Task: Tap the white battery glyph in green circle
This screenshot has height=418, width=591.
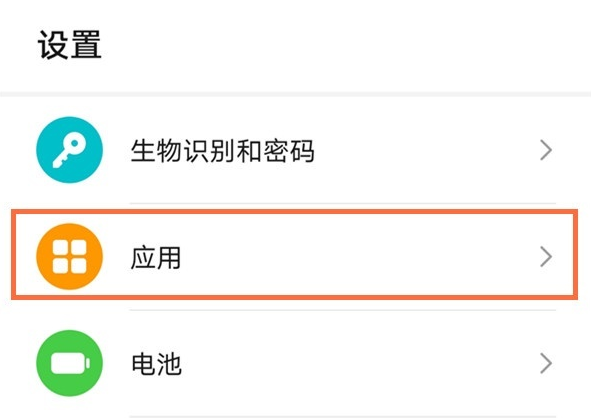Action: tap(70, 363)
